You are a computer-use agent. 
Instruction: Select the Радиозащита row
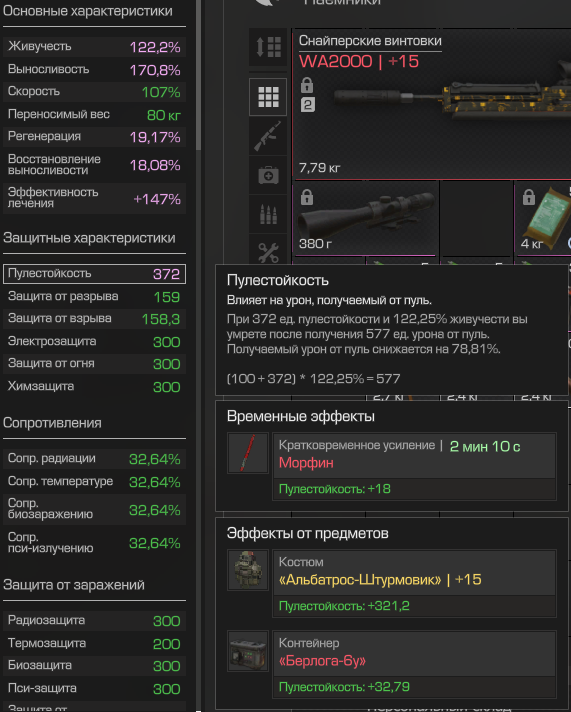pyautogui.click(x=94, y=621)
